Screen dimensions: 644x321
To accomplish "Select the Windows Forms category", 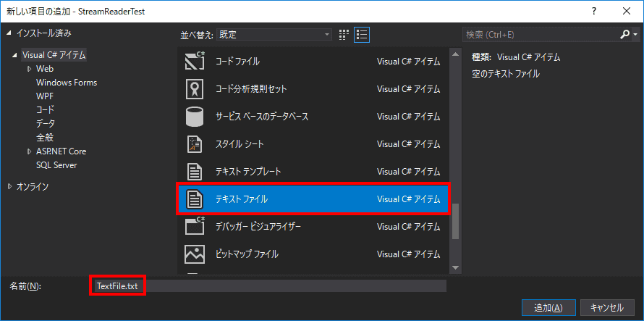I will pyautogui.click(x=67, y=83).
